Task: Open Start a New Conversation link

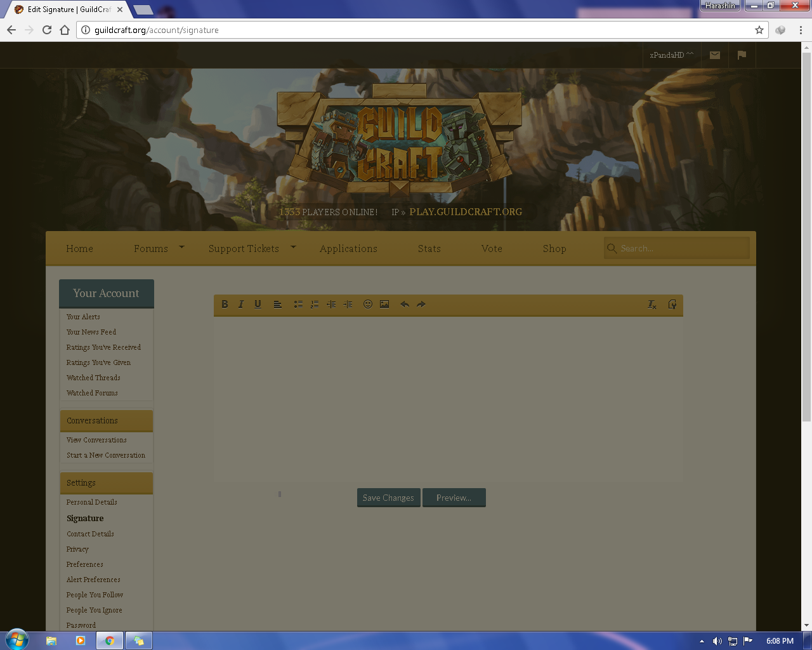Action: 106,455
